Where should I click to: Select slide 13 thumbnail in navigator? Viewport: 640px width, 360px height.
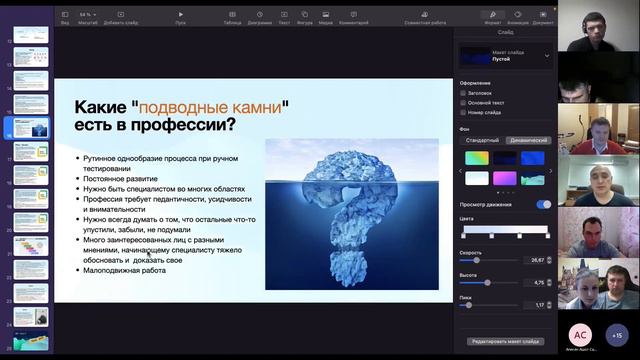pyautogui.click(x=31, y=57)
